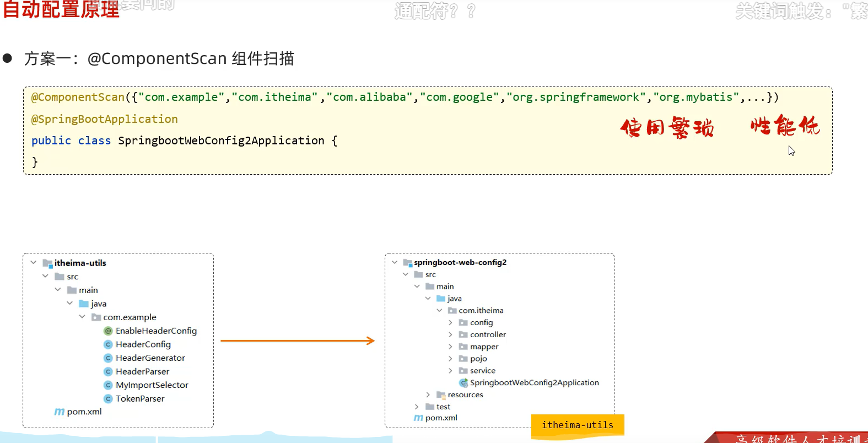868x443 pixels.
Task: Click the itheima-utils module folder icon
Action: pos(47,263)
